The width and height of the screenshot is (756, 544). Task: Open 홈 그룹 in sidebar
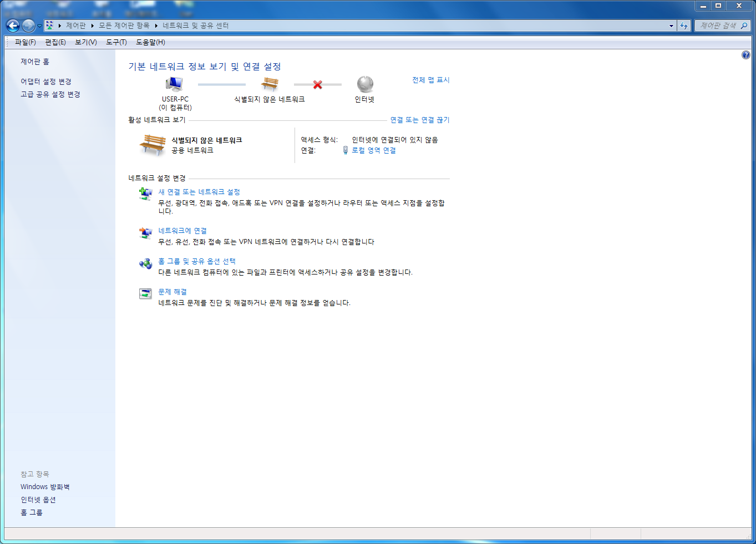[32, 512]
